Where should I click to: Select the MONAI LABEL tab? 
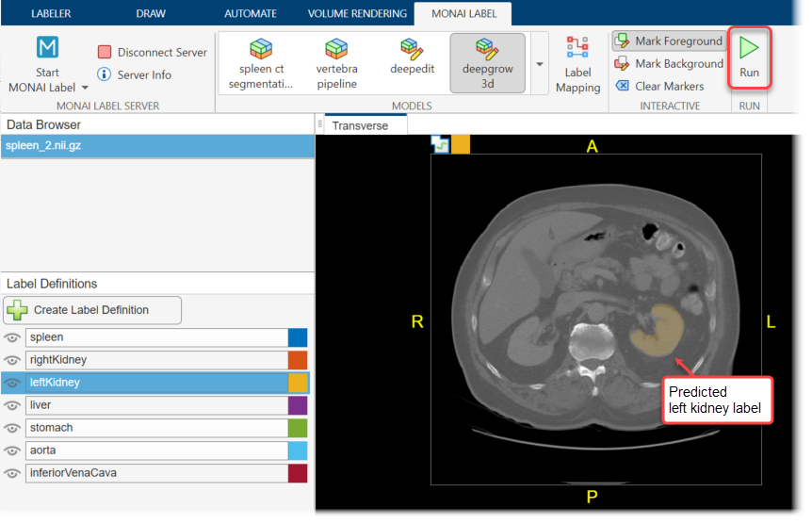point(463,13)
